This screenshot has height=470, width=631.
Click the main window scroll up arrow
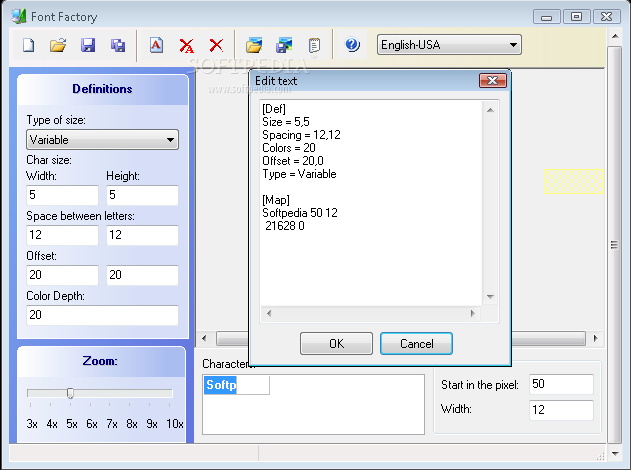point(615,36)
